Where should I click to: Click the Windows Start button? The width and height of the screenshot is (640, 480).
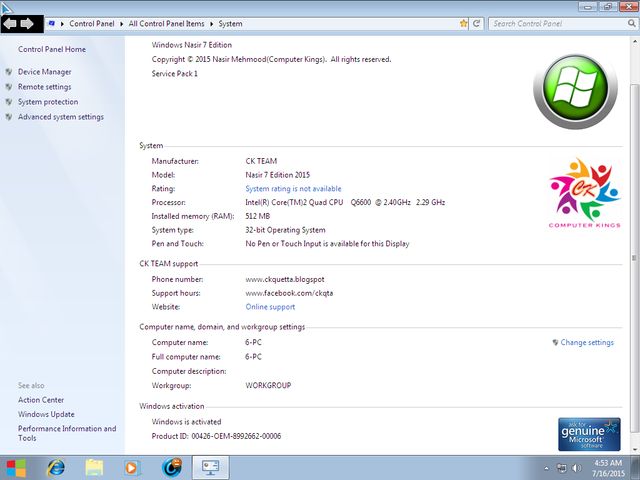point(16,468)
